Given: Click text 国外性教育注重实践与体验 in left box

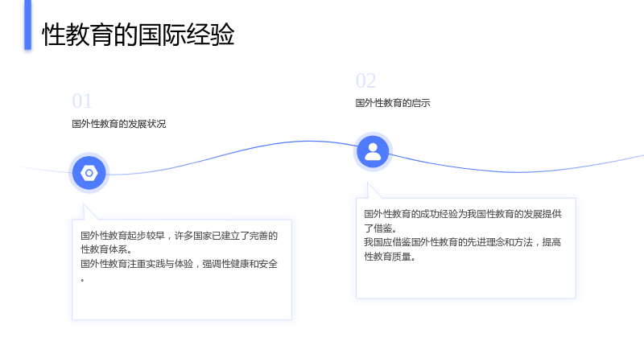Looking at the screenshot, I should click(137, 264).
